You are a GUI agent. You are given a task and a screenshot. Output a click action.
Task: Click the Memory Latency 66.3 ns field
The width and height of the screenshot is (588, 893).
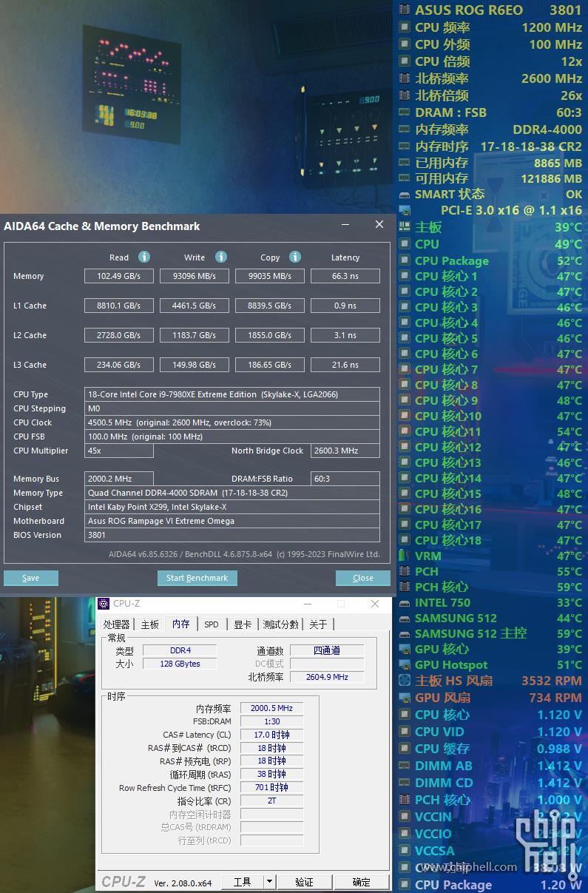coord(345,276)
